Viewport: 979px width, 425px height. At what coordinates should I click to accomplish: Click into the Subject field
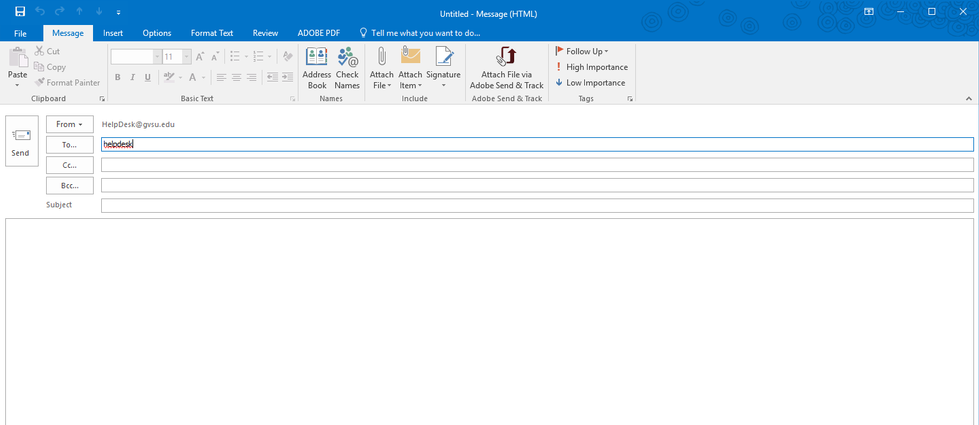point(536,206)
